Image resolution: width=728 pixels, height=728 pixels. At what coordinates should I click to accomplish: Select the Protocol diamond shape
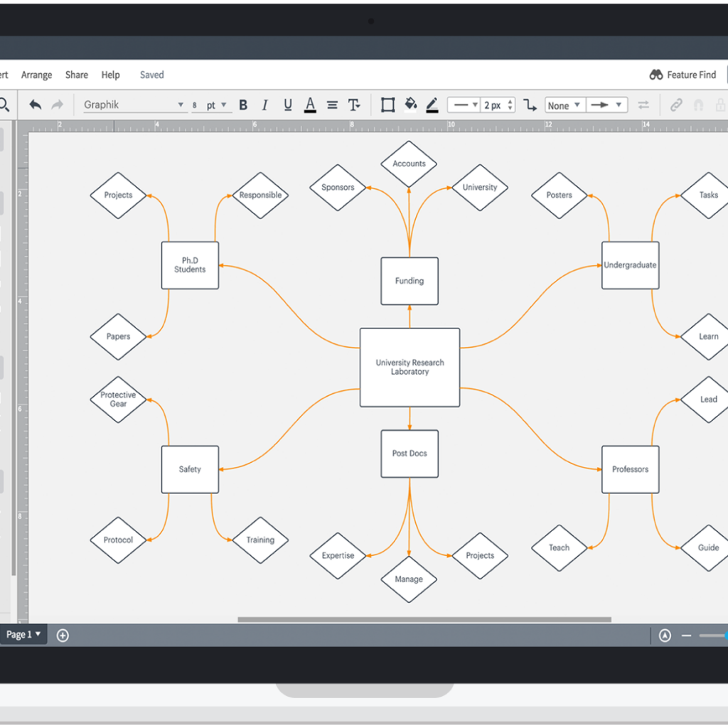[118, 540]
